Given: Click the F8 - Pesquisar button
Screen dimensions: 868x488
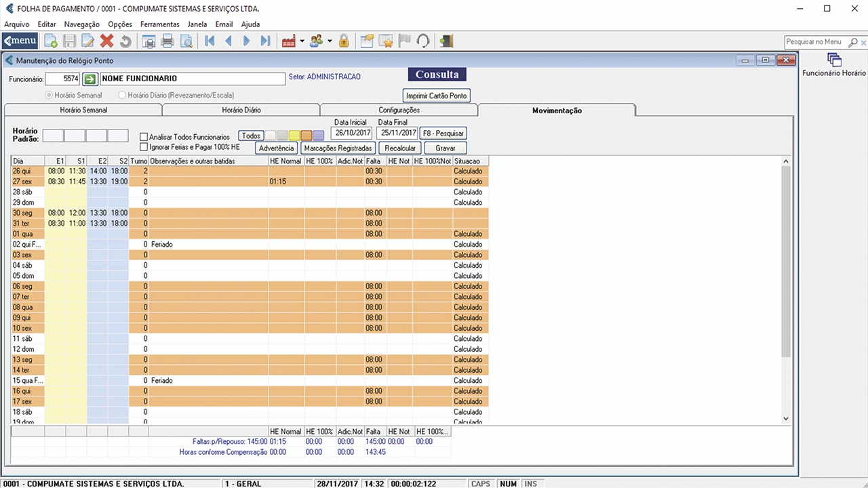Looking at the screenshot, I should pos(443,133).
